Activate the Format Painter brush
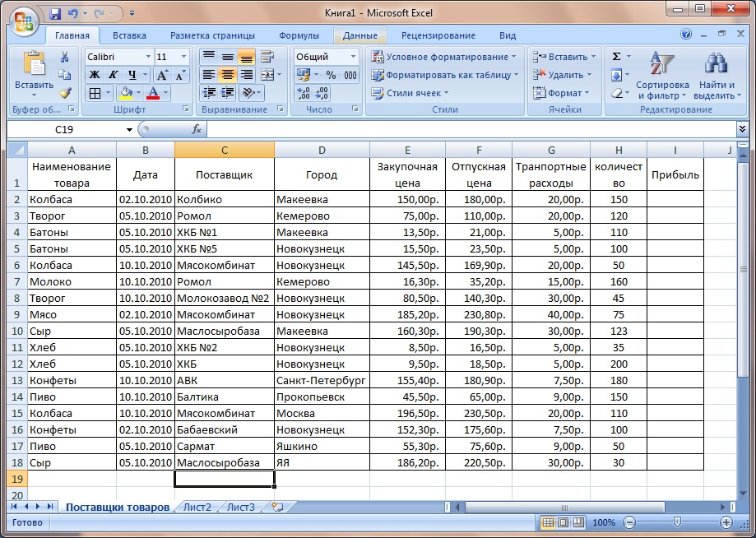Screen dimensions: 756x538 (65, 93)
